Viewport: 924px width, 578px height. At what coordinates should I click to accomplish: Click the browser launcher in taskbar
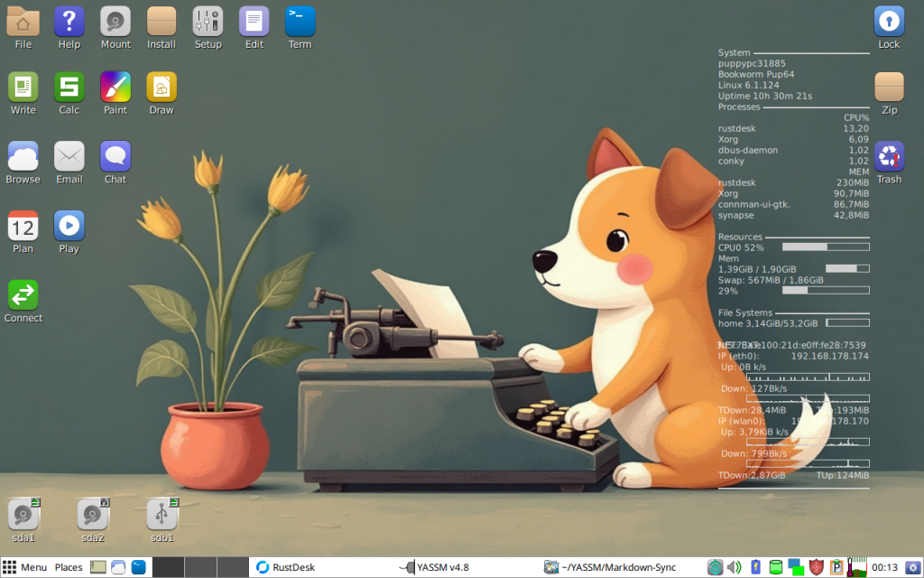pos(118,567)
